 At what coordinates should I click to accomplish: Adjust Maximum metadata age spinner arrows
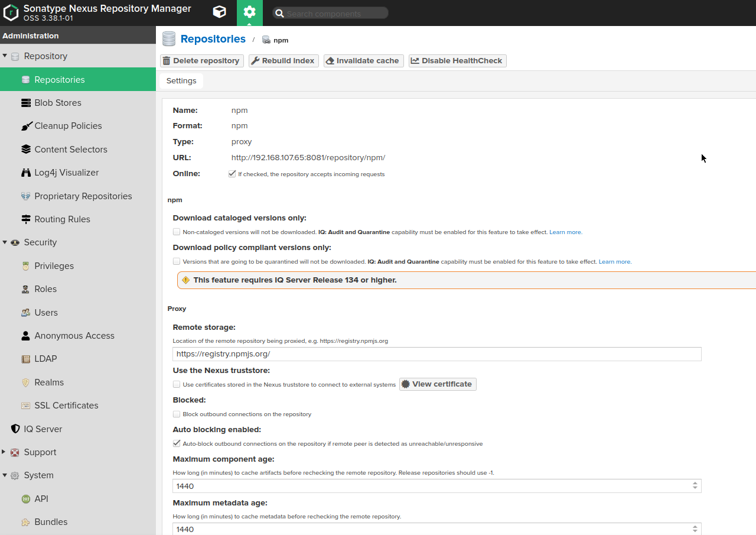coord(695,529)
